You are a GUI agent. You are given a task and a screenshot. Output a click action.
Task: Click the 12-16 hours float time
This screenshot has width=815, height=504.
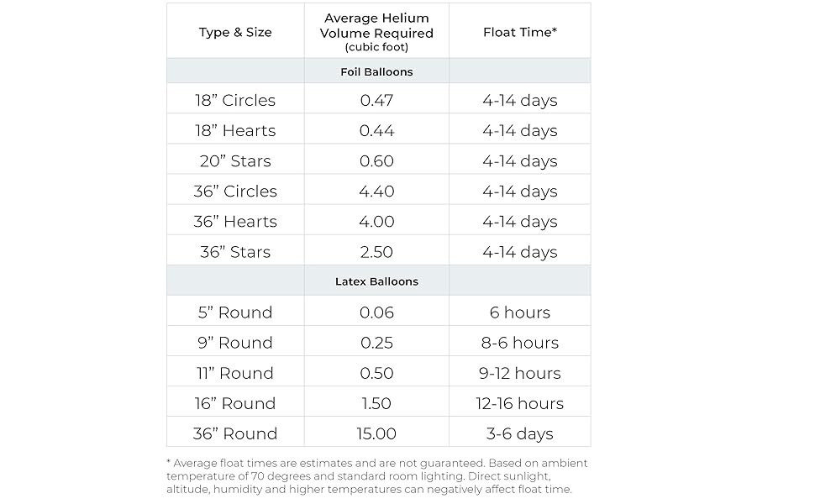[520, 403]
